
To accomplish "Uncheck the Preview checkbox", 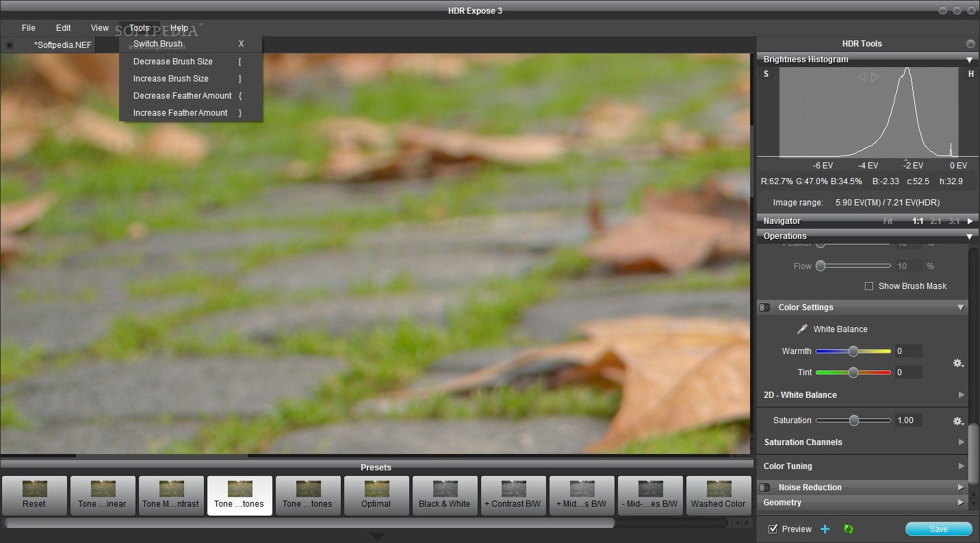I will point(773,529).
